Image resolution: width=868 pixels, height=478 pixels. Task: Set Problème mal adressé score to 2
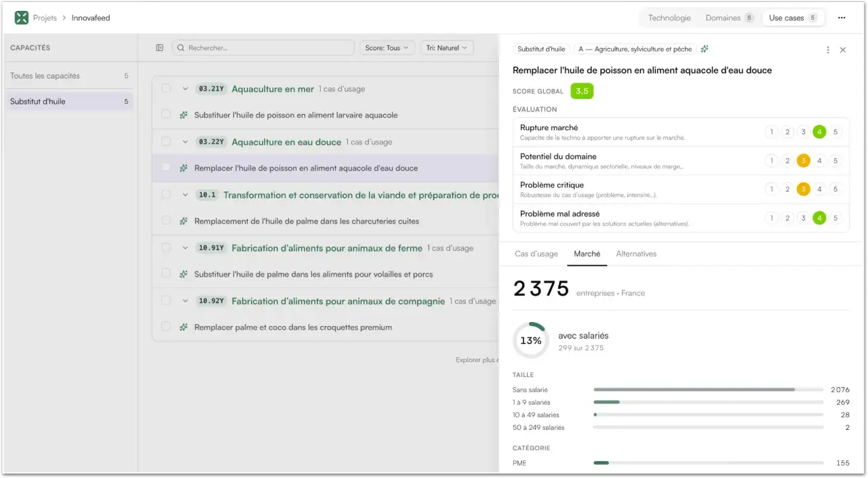click(x=787, y=218)
